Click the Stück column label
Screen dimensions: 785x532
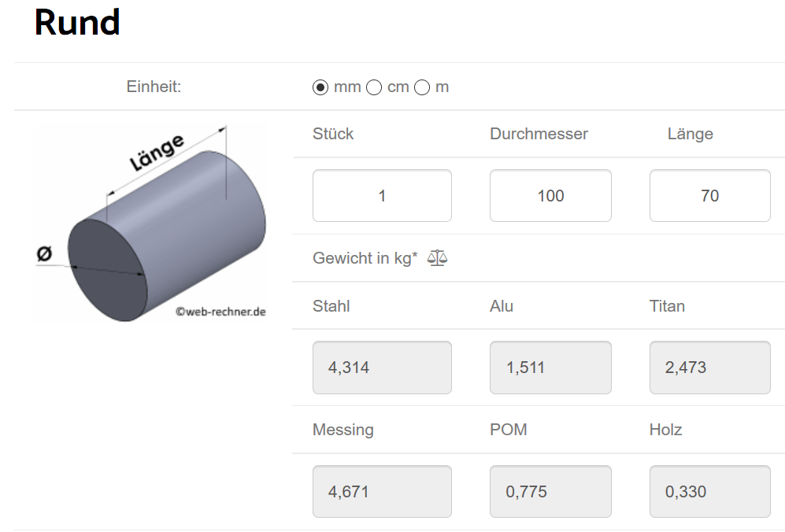click(333, 134)
